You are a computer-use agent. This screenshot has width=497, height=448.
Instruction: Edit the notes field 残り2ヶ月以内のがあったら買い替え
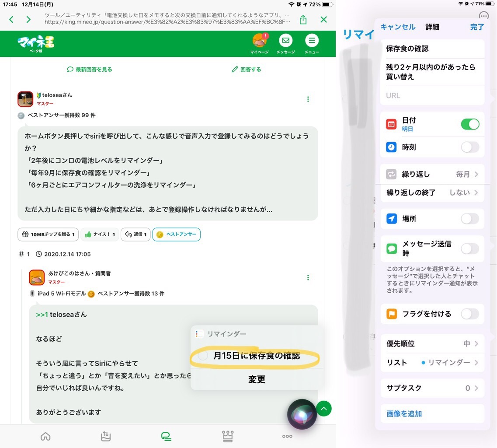[x=432, y=72]
